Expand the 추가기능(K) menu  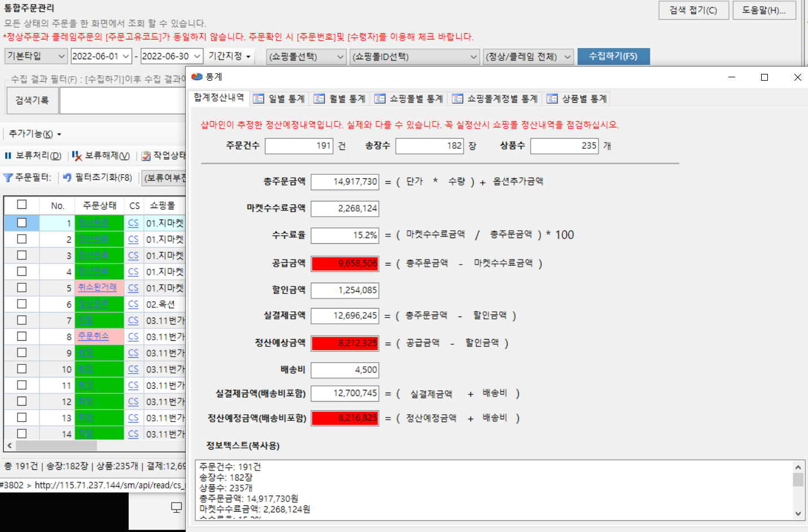tap(34, 134)
